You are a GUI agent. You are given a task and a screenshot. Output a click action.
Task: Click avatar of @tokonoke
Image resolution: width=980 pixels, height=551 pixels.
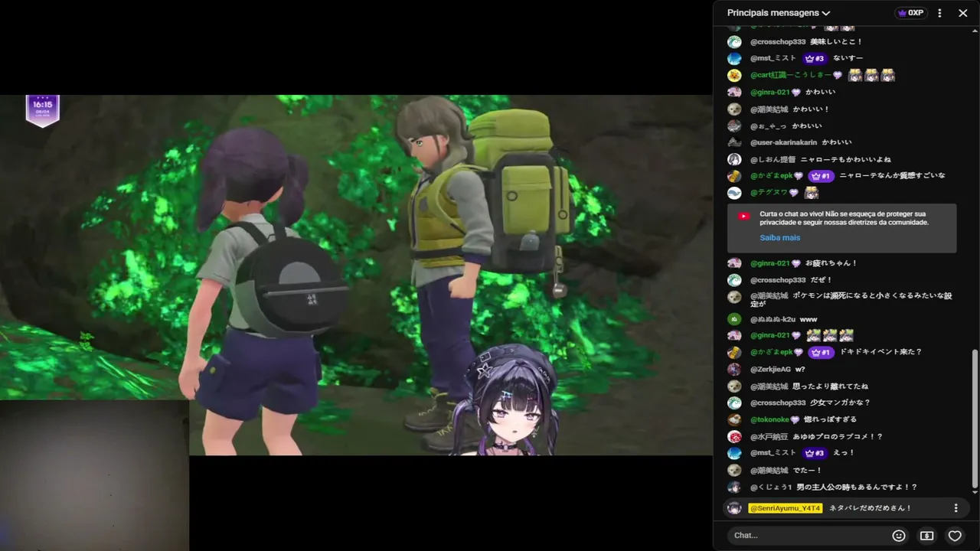tap(734, 420)
